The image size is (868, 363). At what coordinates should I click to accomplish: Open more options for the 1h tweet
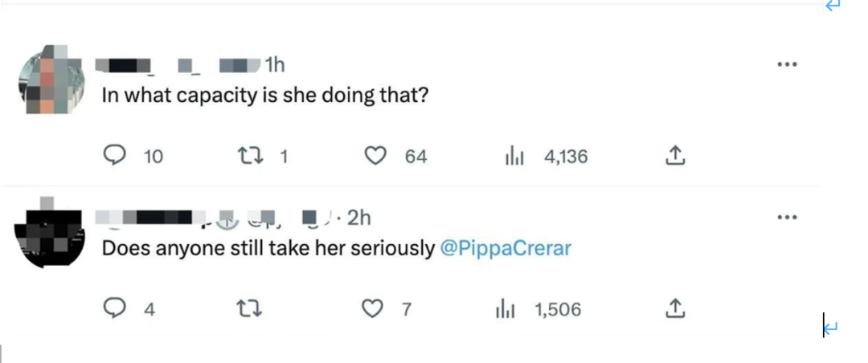click(787, 65)
